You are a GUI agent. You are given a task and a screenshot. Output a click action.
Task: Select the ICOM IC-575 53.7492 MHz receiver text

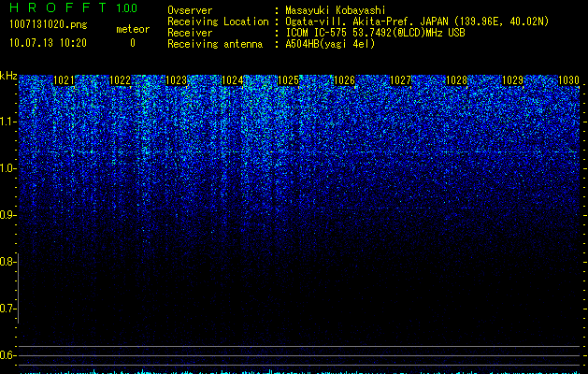click(375, 33)
